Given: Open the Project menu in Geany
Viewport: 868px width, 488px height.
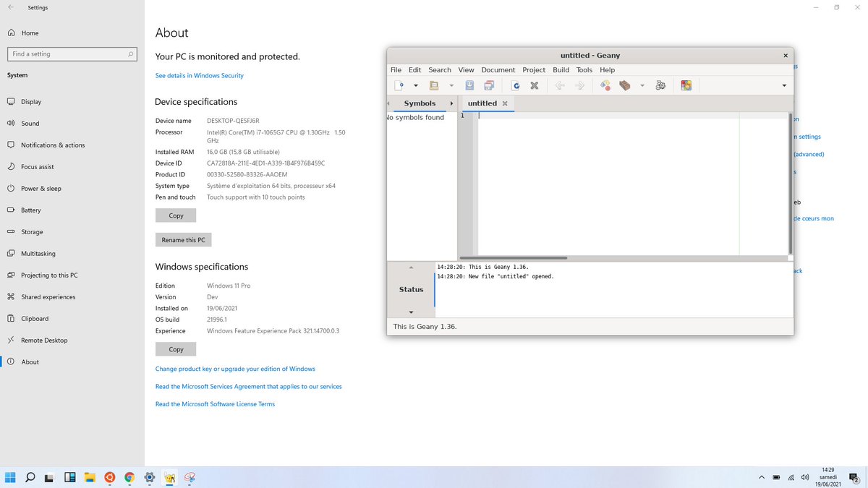Looking at the screenshot, I should click(534, 70).
